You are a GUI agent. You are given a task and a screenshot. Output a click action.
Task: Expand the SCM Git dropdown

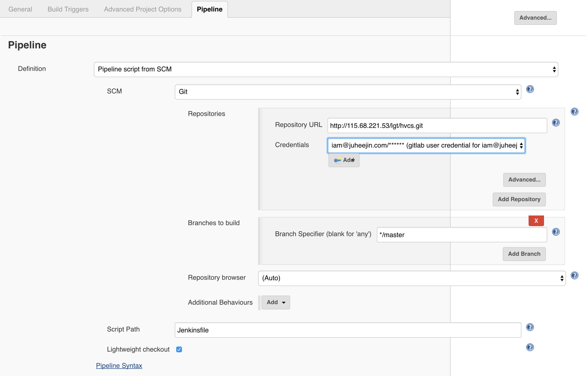pos(348,92)
